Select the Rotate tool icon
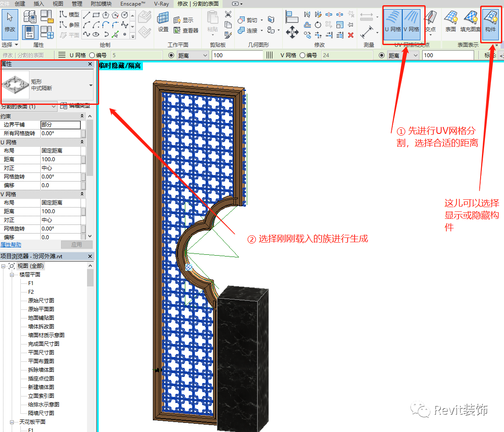The height and width of the screenshot is (432, 504). tap(318, 25)
